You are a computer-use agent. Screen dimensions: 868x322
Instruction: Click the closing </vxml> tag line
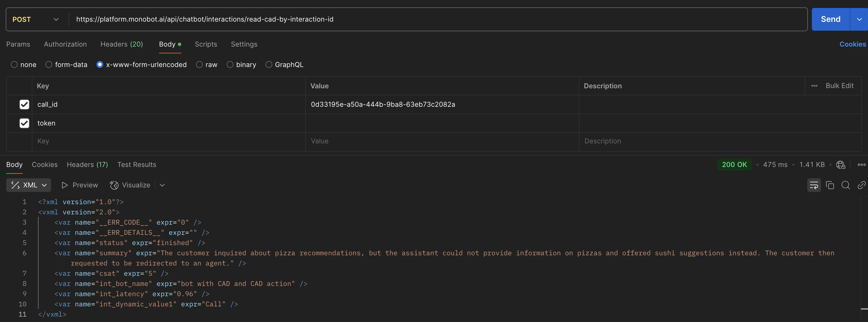click(52, 314)
